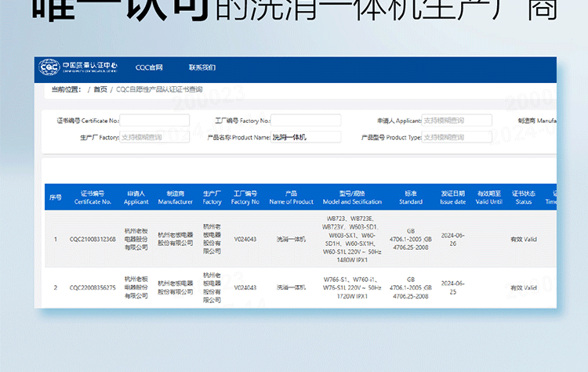This screenshot has height=372, width=588.
Task: Go to 首页 in the breadcrumb
Action: (x=100, y=90)
